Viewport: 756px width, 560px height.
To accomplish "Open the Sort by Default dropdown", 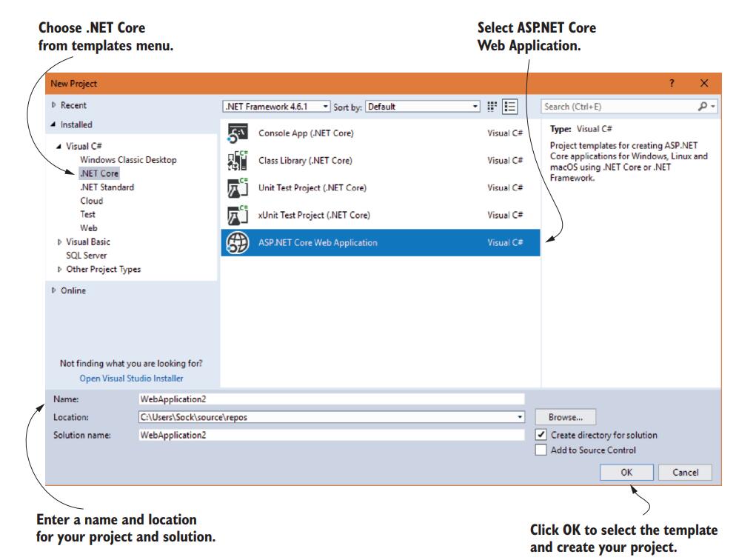I will (423, 106).
